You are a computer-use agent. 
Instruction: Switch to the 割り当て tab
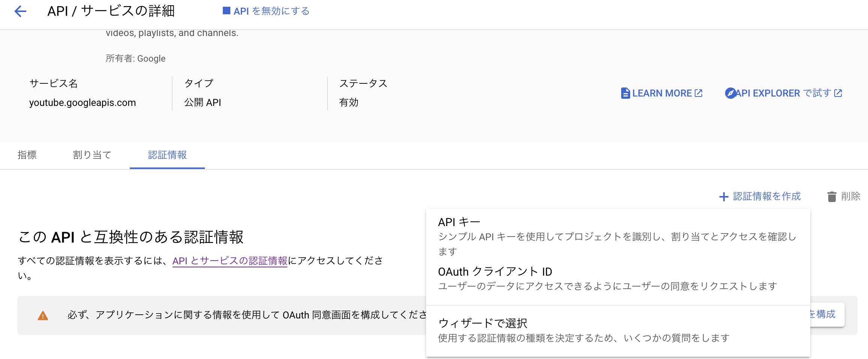tap(92, 155)
